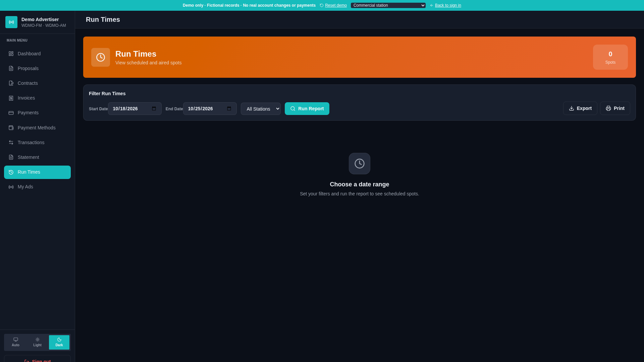Click the reset arrow icon beside Reset demo
Screen dimensions: 644x362
[x=322, y=5]
